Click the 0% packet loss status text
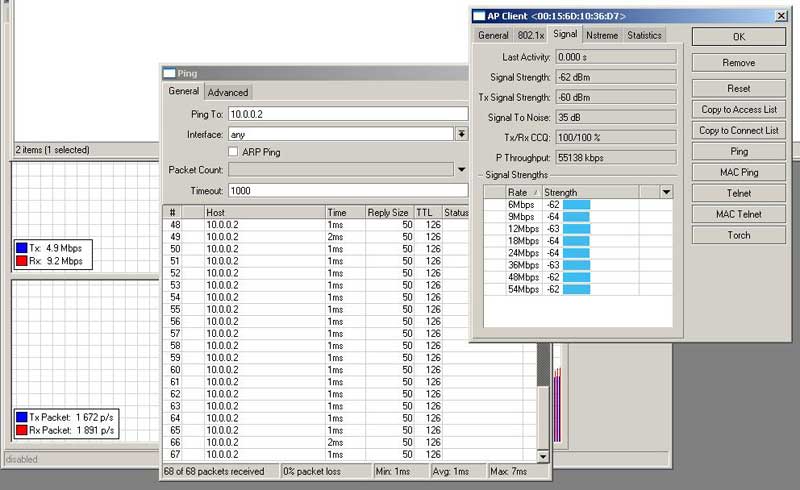The width and height of the screenshot is (800, 490). [x=312, y=472]
